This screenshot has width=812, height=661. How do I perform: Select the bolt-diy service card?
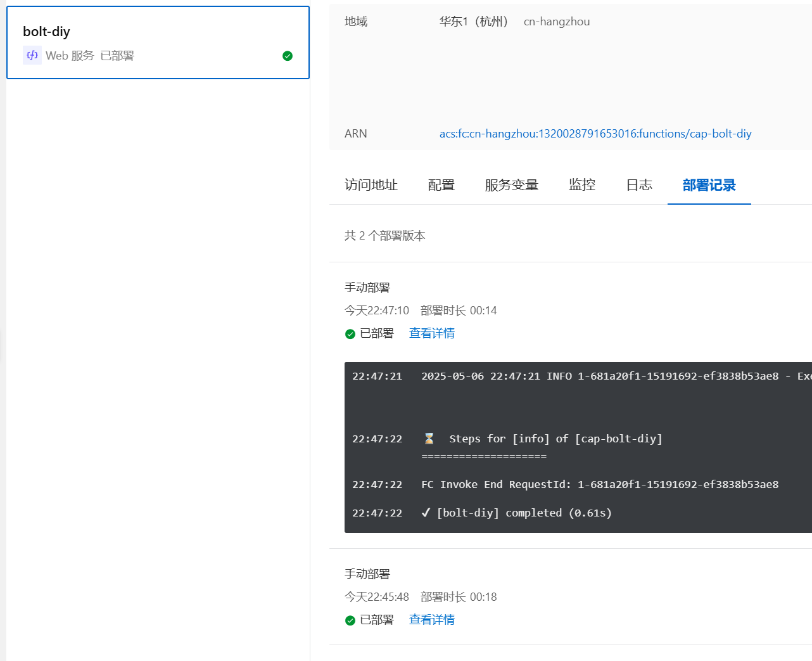[158, 42]
